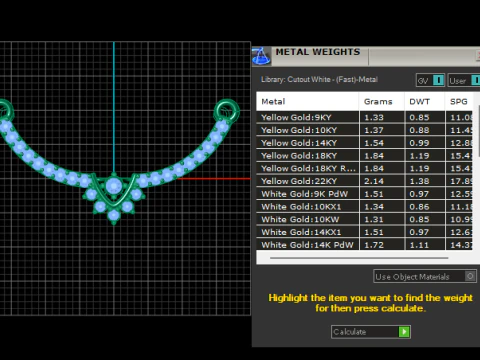Click the green Calculate arrow icon
The height and width of the screenshot is (360, 480).
point(404,332)
